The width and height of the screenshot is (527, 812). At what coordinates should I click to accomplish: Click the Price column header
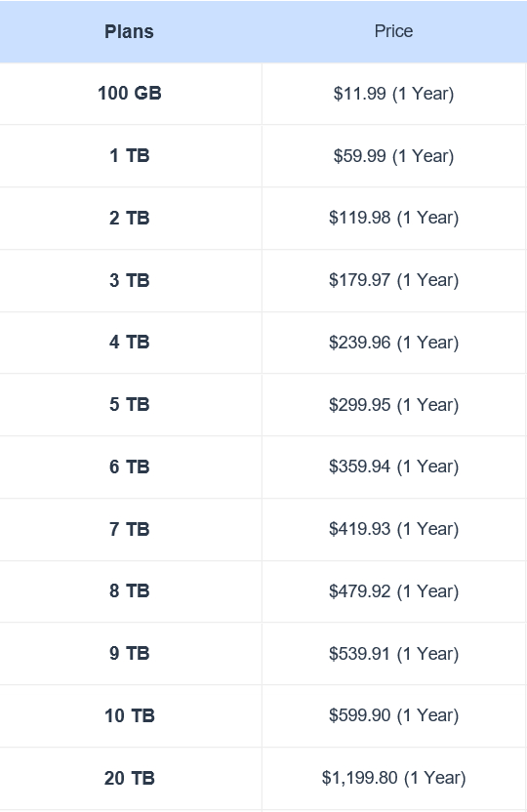393,31
